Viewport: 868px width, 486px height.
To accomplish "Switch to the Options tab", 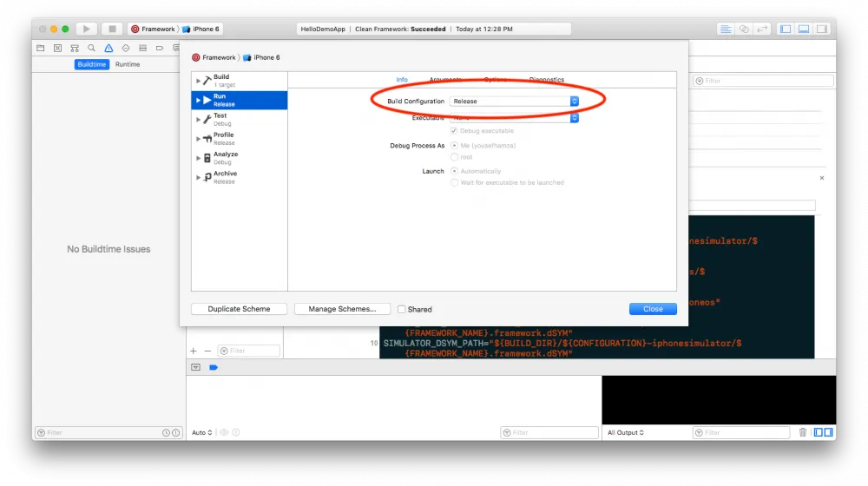I will point(496,80).
